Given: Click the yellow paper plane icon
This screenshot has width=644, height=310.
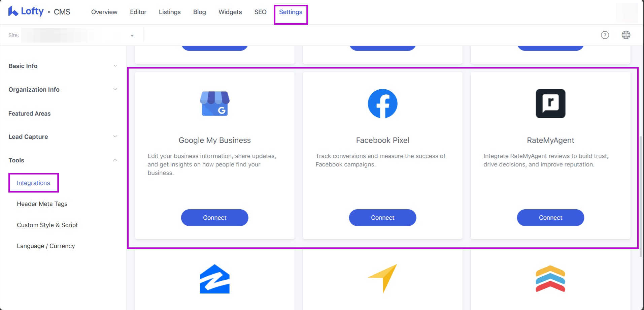Looking at the screenshot, I should click(382, 278).
